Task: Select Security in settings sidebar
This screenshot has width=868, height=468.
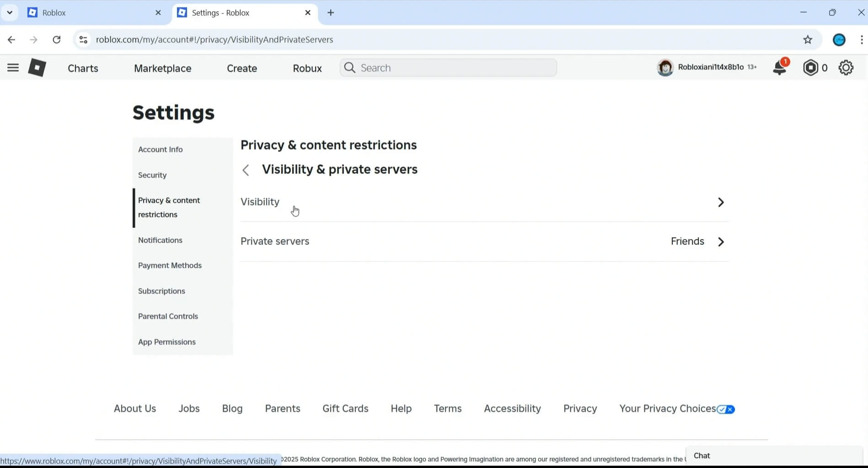Action: 183,175
